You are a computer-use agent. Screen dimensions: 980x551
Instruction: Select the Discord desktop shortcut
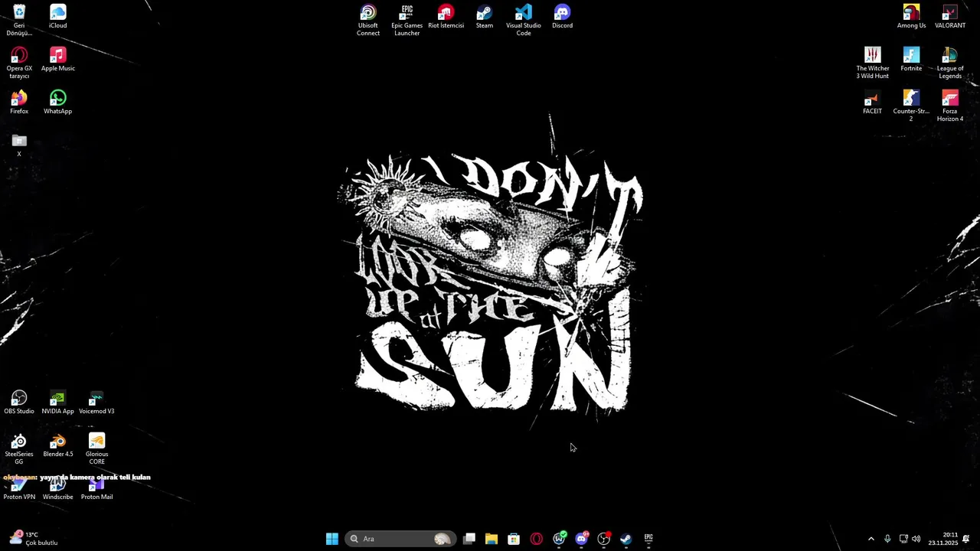point(562,17)
